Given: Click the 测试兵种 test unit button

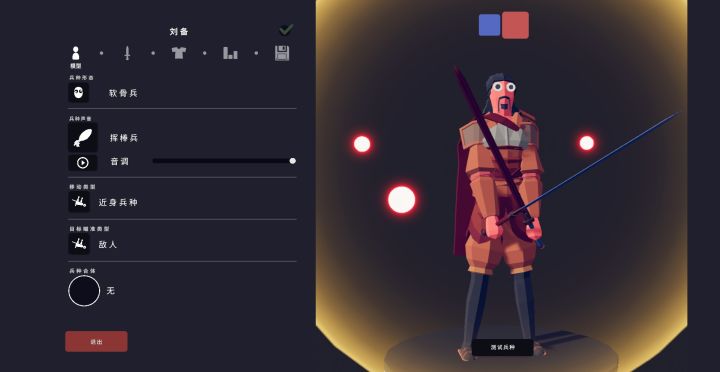Looking at the screenshot, I should pyautogui.click(x=502, y=348).
